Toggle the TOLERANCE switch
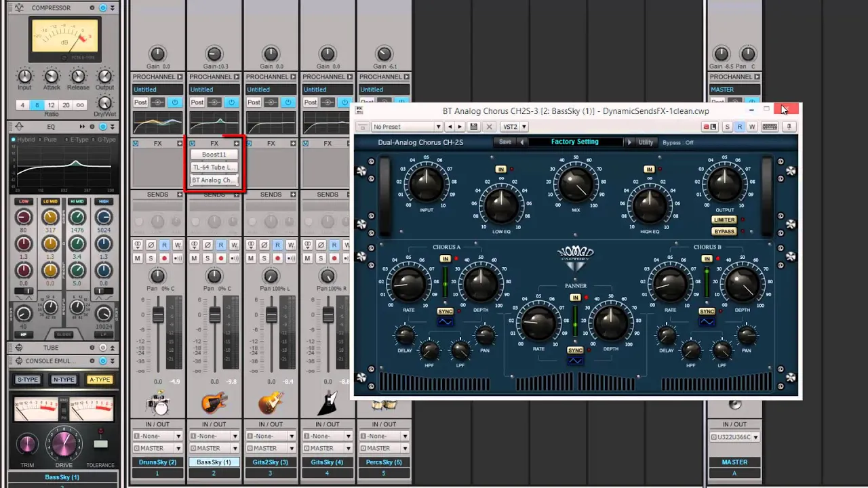Viewport: 868px width, 488px height. pyautogui.click(x=100, y=444)
